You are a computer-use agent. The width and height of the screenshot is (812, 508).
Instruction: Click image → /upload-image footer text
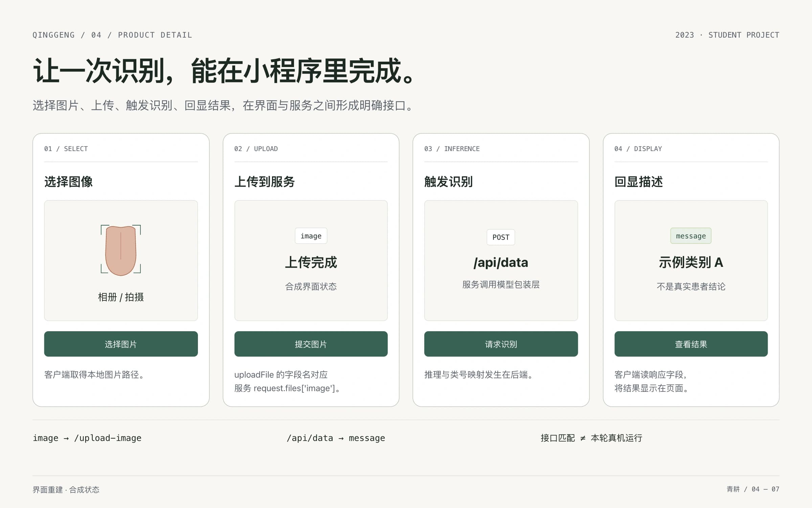pos(87,438)
